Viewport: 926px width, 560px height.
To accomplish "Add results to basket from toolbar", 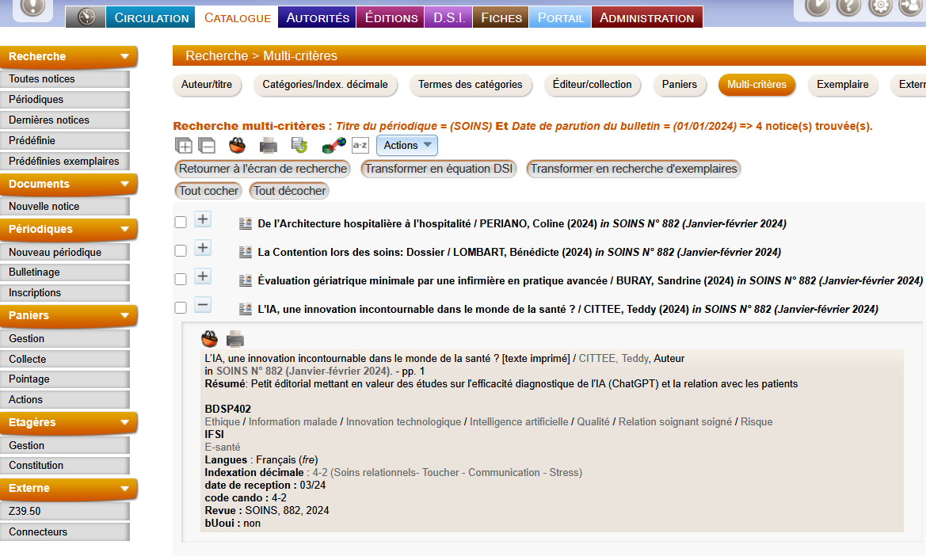I will [x=237, y=146].
